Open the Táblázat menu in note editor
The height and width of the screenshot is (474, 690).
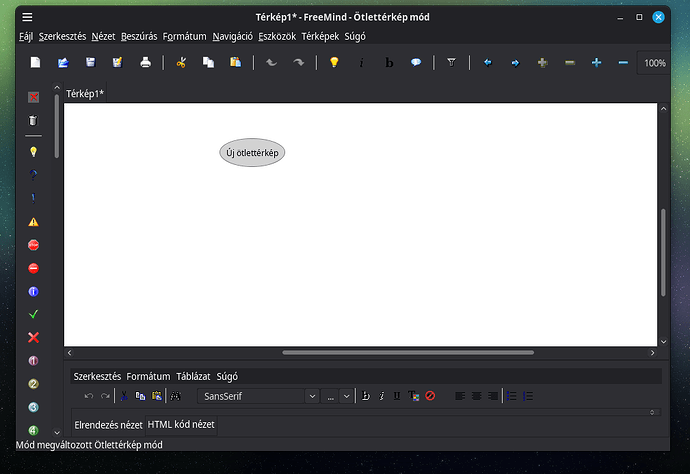click(x=193, y=376)
